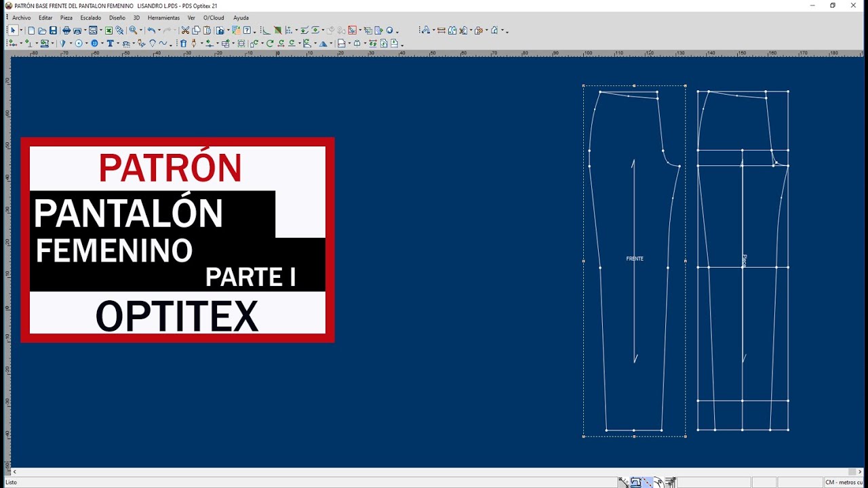This screenshot has width=868, height=488.
Task: Open a file using the folder icon
Action: click(42, 30)
